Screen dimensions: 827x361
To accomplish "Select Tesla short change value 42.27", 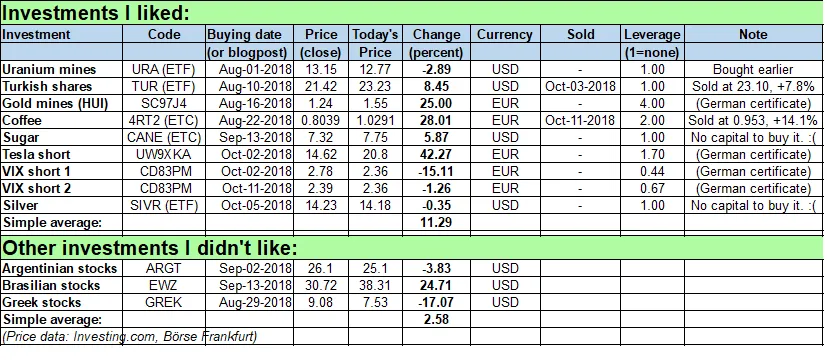I will click(x=437, y=155).
